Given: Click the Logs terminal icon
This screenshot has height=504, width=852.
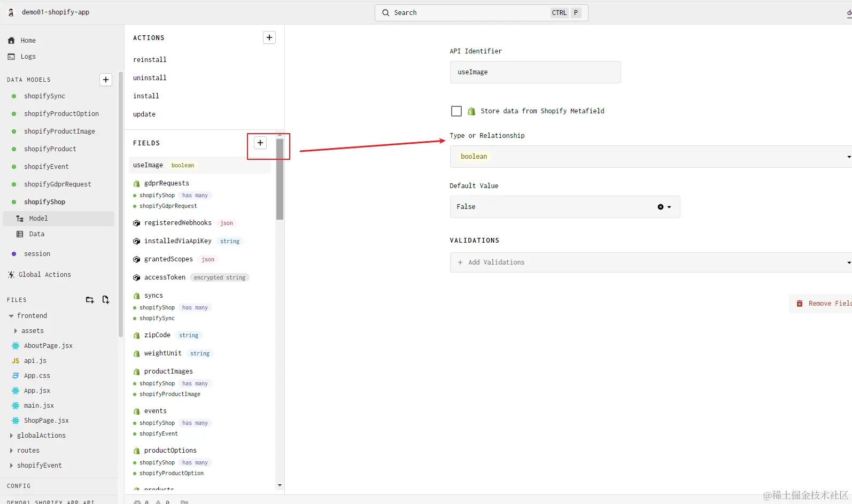Looking at the screenshot, I should 11,57.
